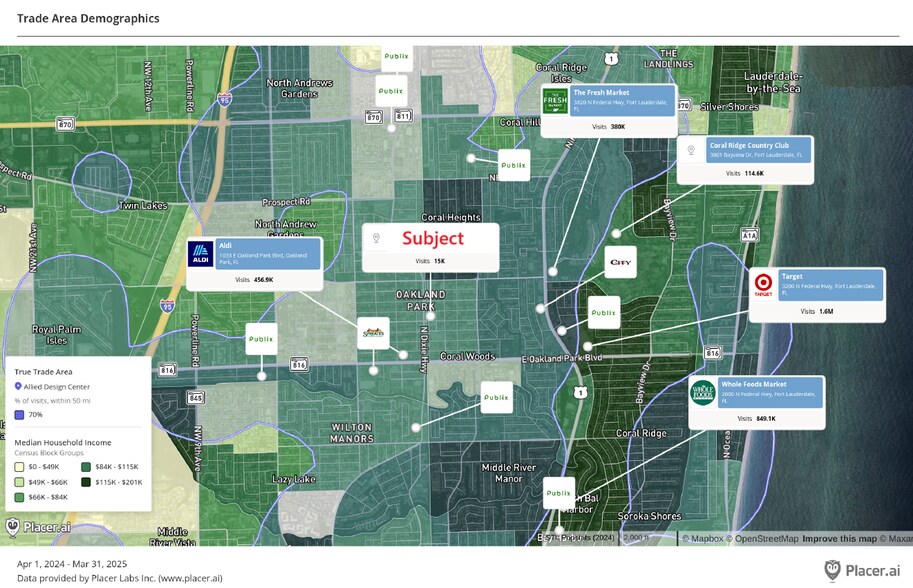Click the Improve this map link

pos(839,539)
